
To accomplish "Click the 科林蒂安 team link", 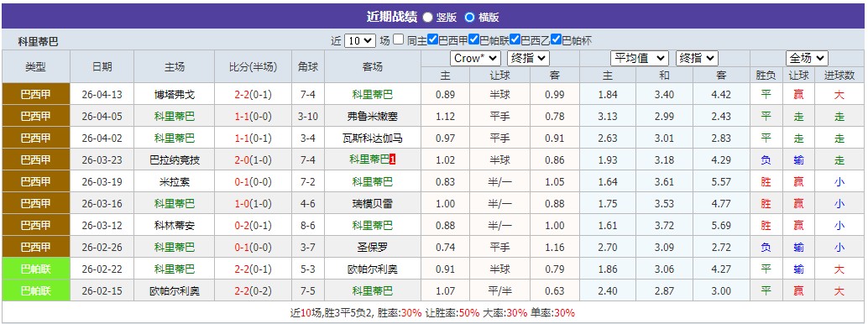I will point(175,226).
